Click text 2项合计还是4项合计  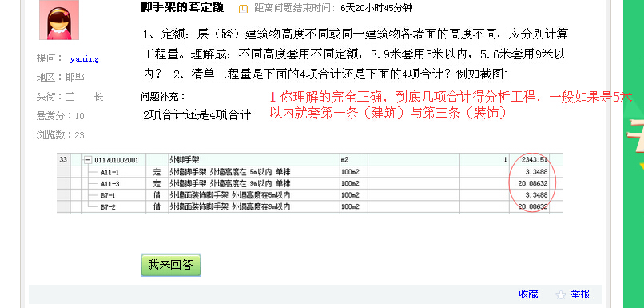(197, 115)
